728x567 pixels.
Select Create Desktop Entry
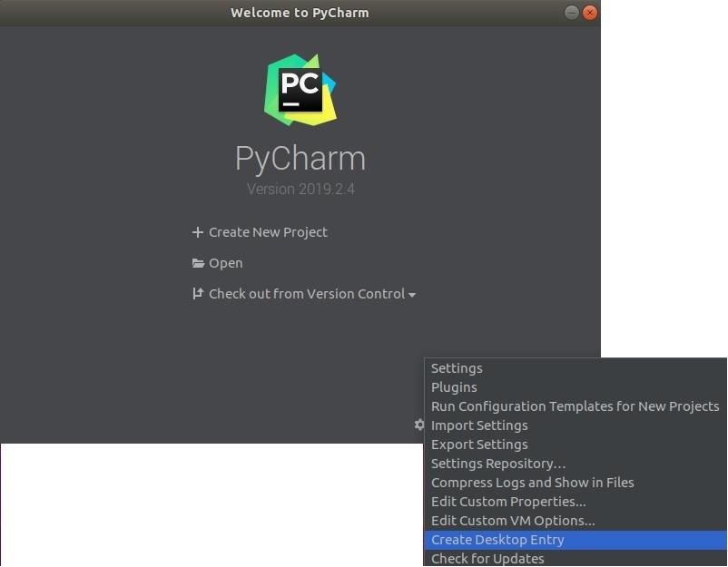[x=576, y=540]
